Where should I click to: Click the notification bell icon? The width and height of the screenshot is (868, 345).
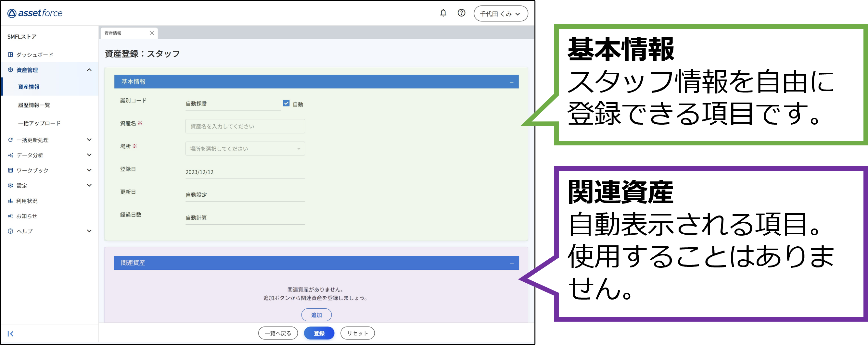click(x=443, y=13)
